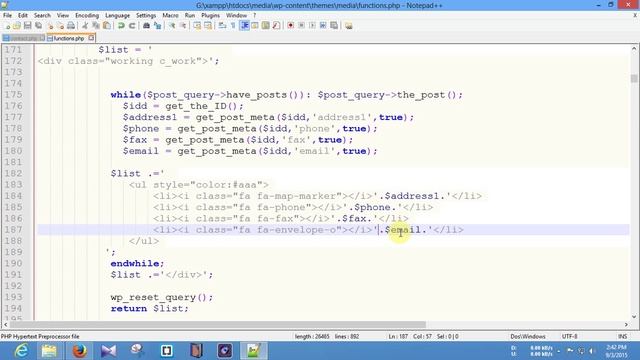The height and width of the screenshot is (360, 640).
Task: Cut the selection using the scissors icon
Action: (85, 26)
